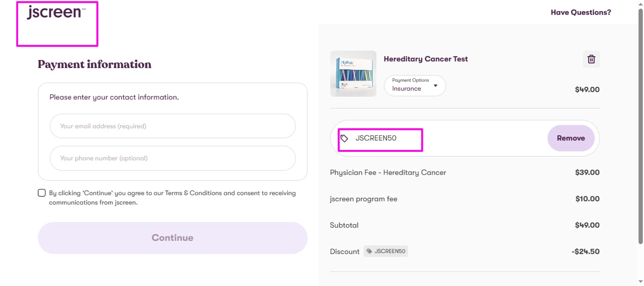This screenshot has height=286, width=644.
Task: Agree to Terms & Conditions checkbox
Action: 42,193
